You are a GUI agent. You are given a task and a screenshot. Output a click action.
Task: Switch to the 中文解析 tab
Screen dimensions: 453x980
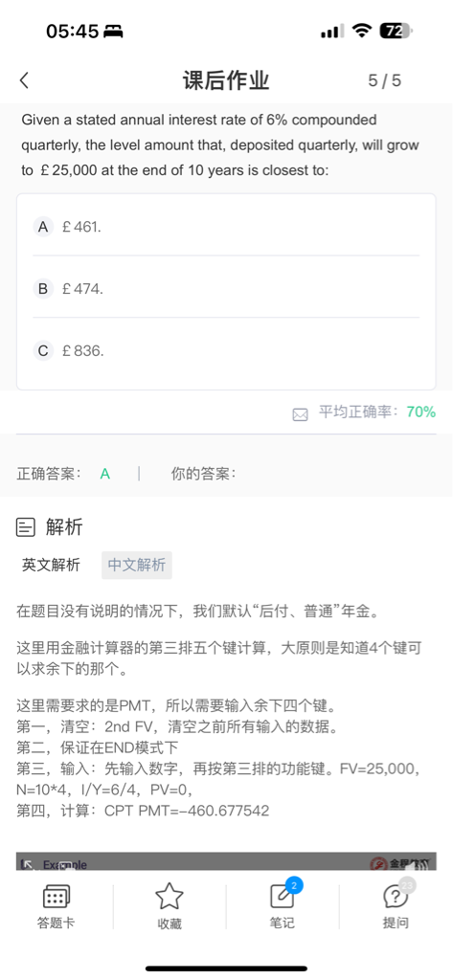136,565
